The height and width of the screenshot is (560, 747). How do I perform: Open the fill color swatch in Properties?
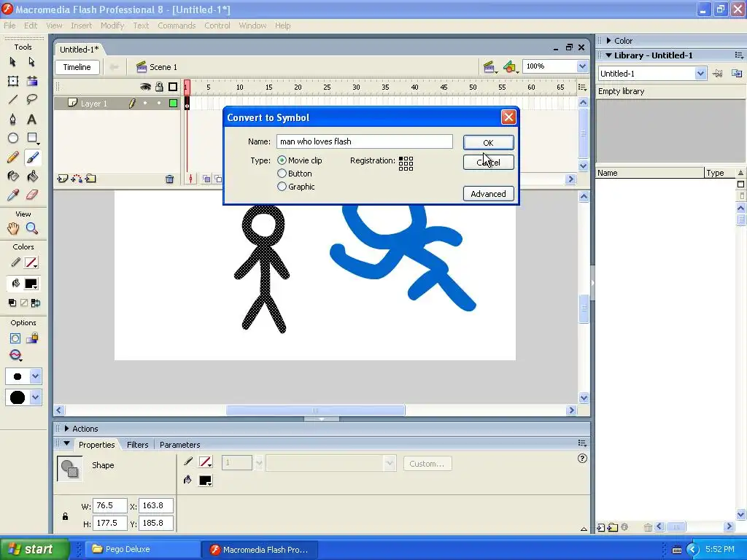click(205, 481)
